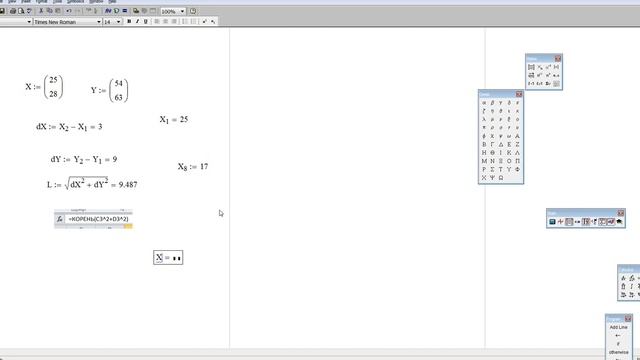
Task: Insert matrix transpose operator Mᵀ
Action: (548, 76)
